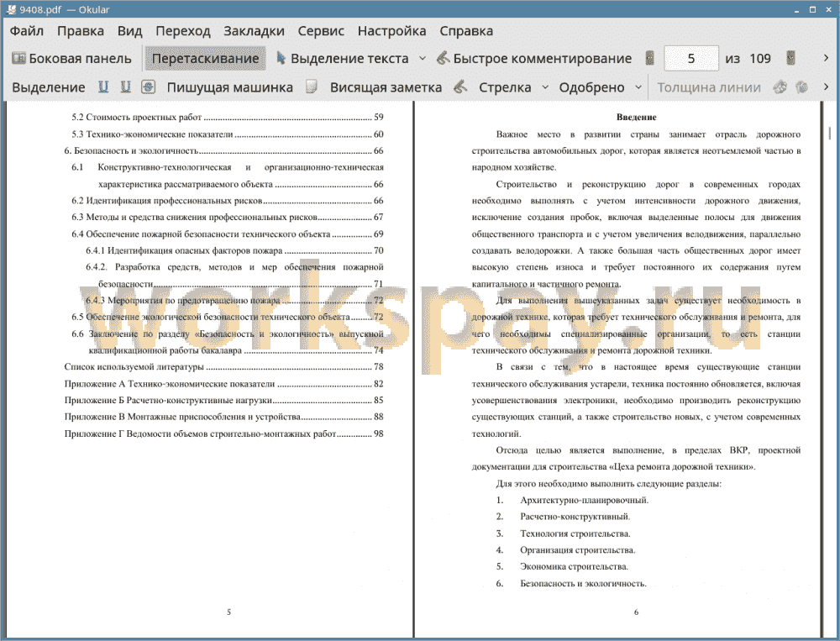Click list item 3. Технология строительства
The height and width of the screenshot is (641, 840).
[563, 533]
